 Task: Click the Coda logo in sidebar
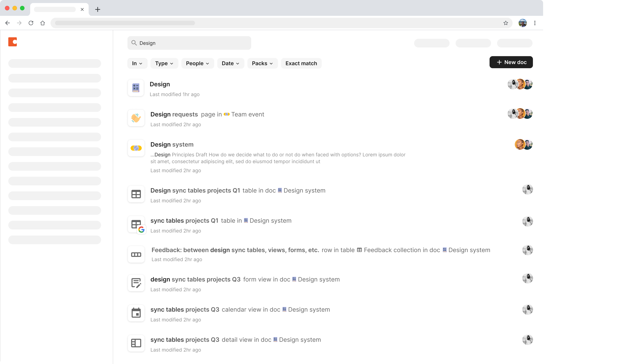pos(12,42)
